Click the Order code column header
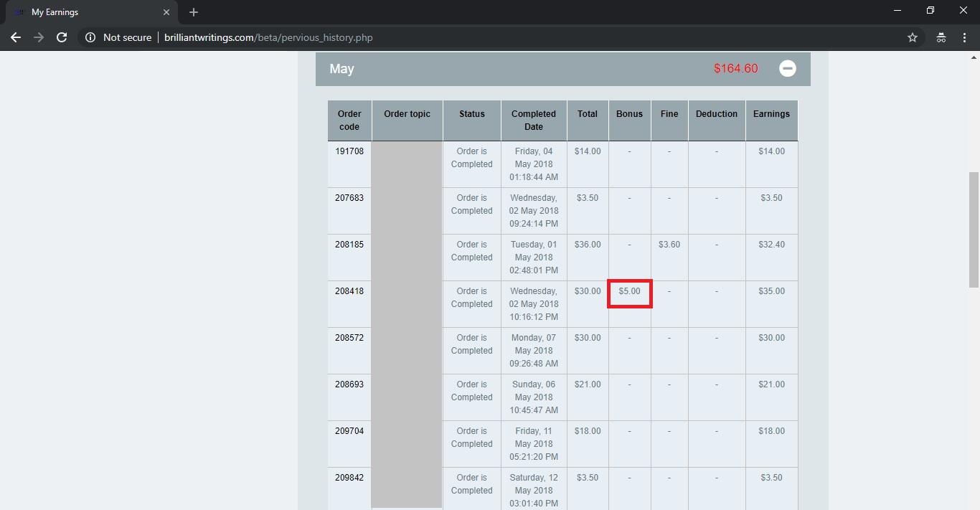980x510 pixels. click(349, 121)
